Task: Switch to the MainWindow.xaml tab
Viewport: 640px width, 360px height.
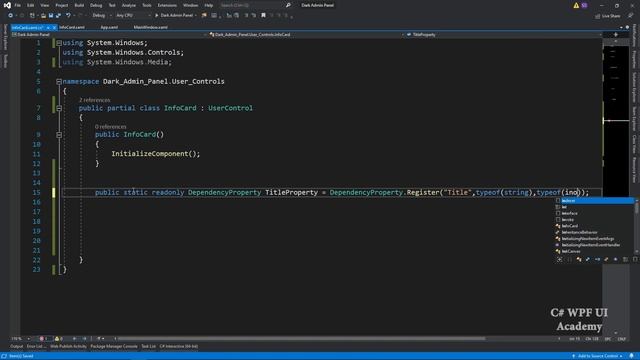Action: 150,27
